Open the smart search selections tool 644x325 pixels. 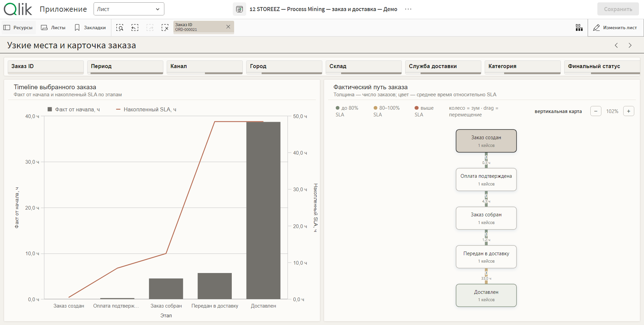tap(120, 28)
